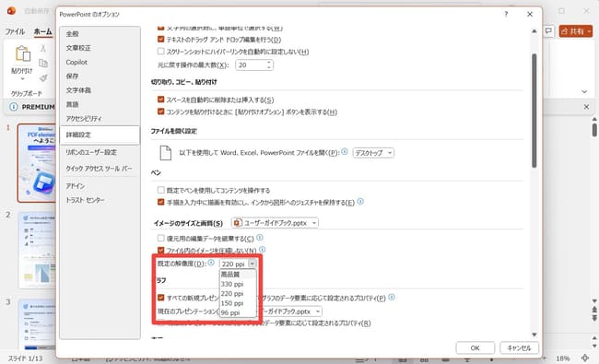599x364 pixels.
Task: Open the ホーム ribbon tab
Action: [42, 31]
